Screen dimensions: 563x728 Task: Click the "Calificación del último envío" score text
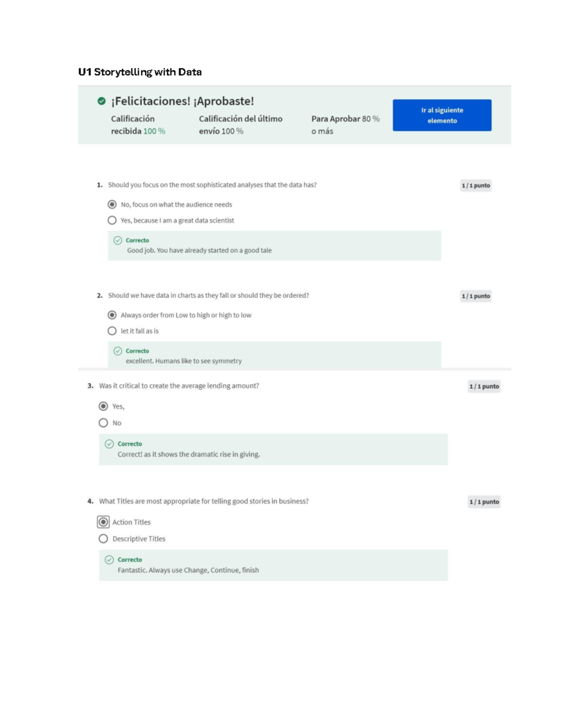[x=242, y=125]
